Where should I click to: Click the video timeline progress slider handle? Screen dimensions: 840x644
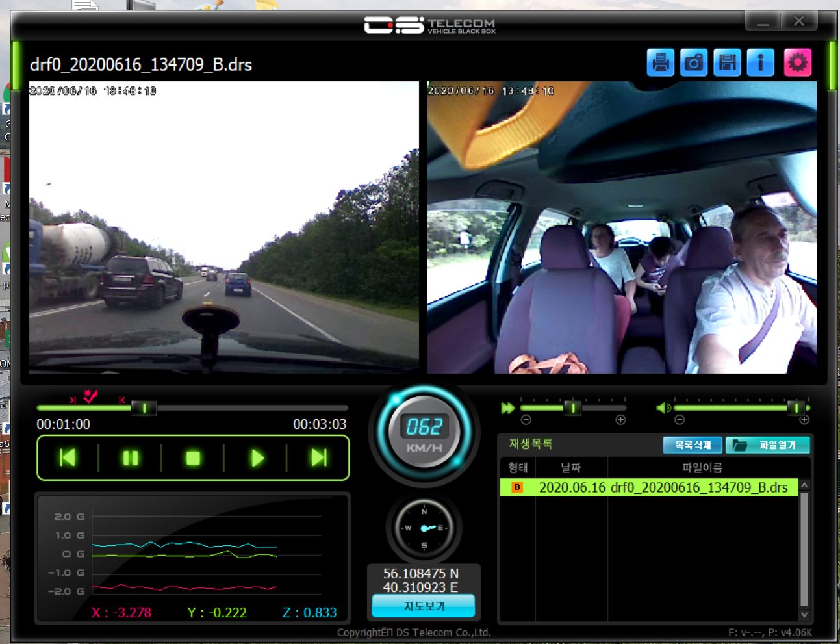click(144, 408)
